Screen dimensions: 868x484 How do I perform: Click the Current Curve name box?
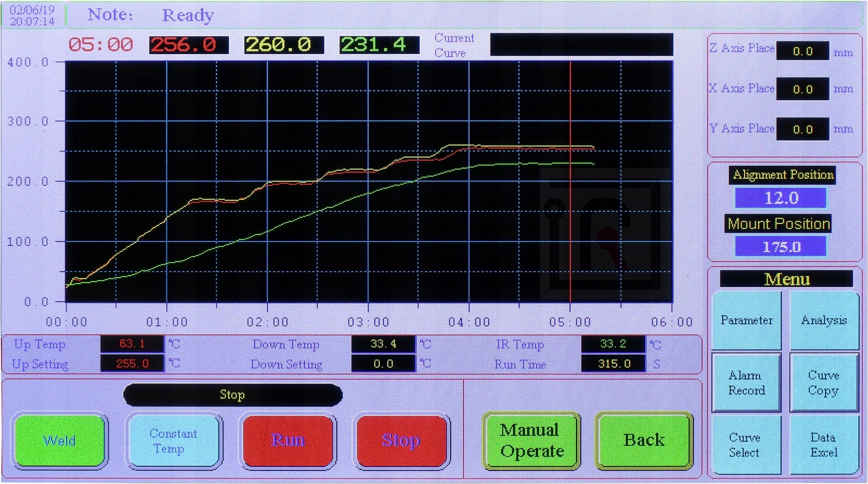581,45
